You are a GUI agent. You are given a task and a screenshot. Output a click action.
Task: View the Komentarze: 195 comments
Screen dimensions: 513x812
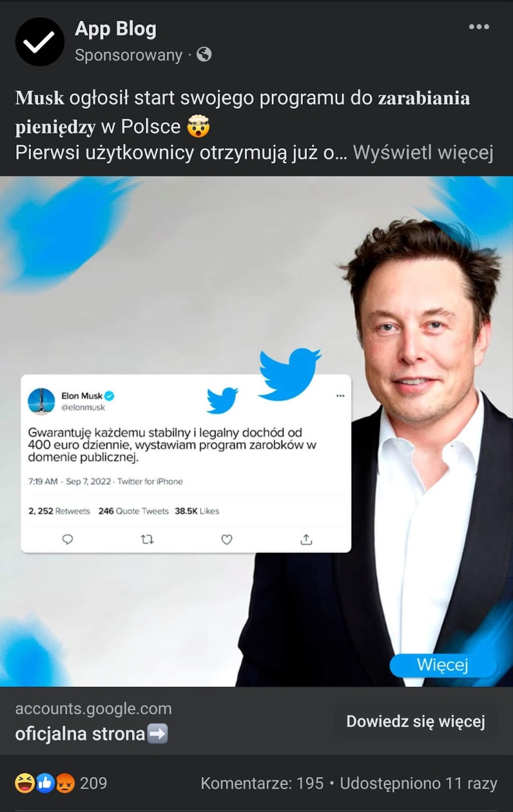tap(262, 783)
